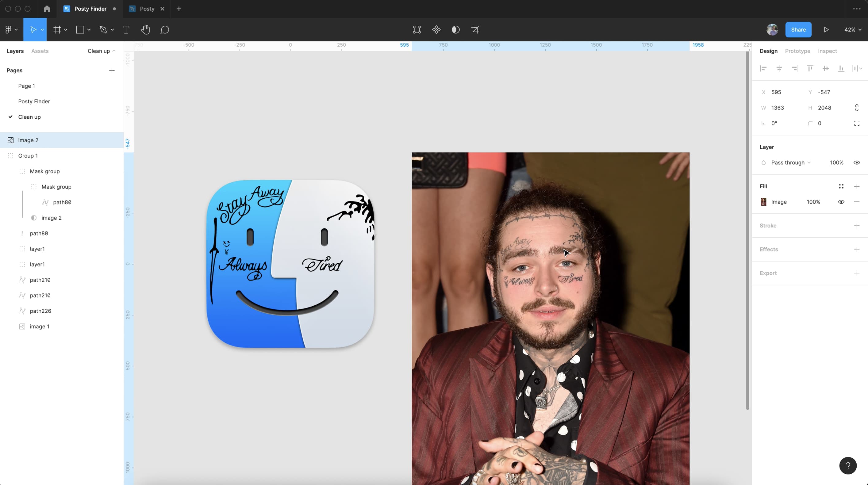Viewport: 868px width, 485px height.
Task: Expand the Export section
Action: coord(857,273)
